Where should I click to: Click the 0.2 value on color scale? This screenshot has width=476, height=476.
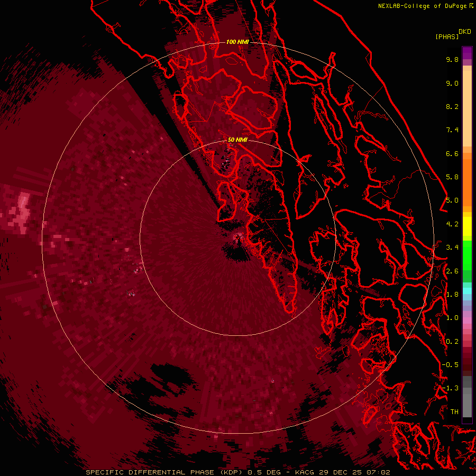pyautogui.click(x=452, y=342)
